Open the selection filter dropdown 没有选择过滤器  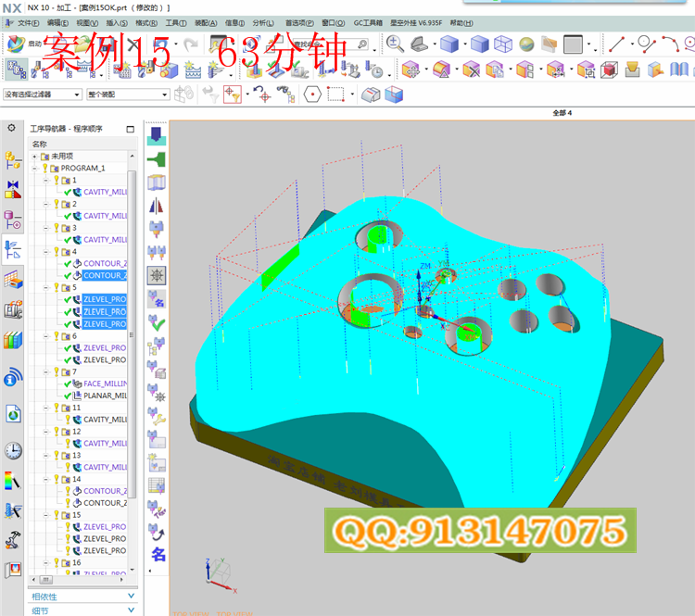pyautogui.click(x=42, y=94)
